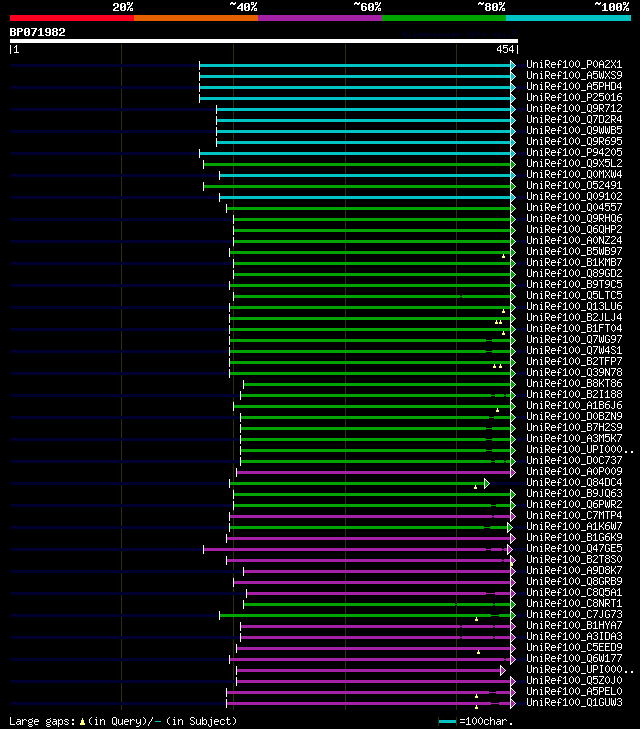Click the yellow gap marker on the A1B6J6 row
Image resolution: width=640 pixels, height=729 pixels.
click(x=497, y=410)
